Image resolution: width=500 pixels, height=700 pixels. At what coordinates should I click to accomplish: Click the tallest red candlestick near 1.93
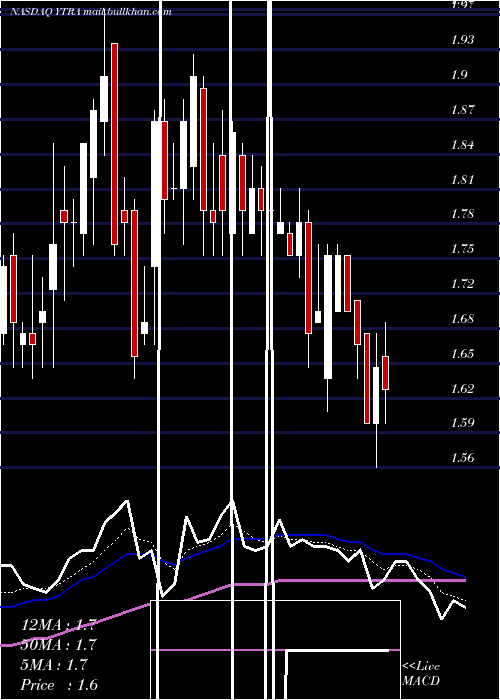coord(115,144)
